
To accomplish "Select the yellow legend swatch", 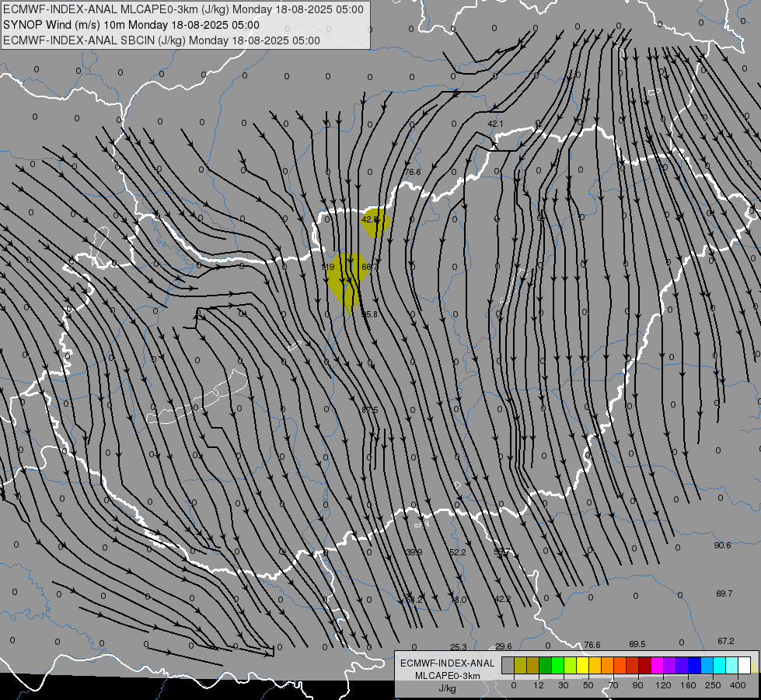I will tap(583, 666).
